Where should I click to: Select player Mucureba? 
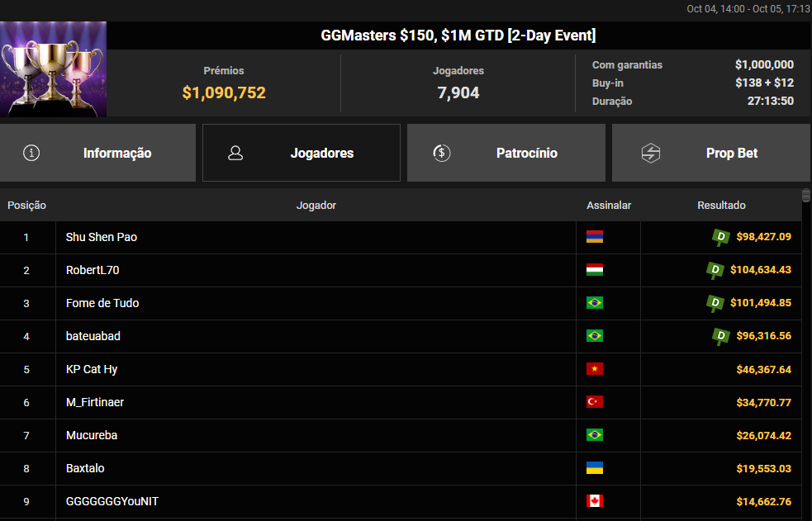coord(92,436)
